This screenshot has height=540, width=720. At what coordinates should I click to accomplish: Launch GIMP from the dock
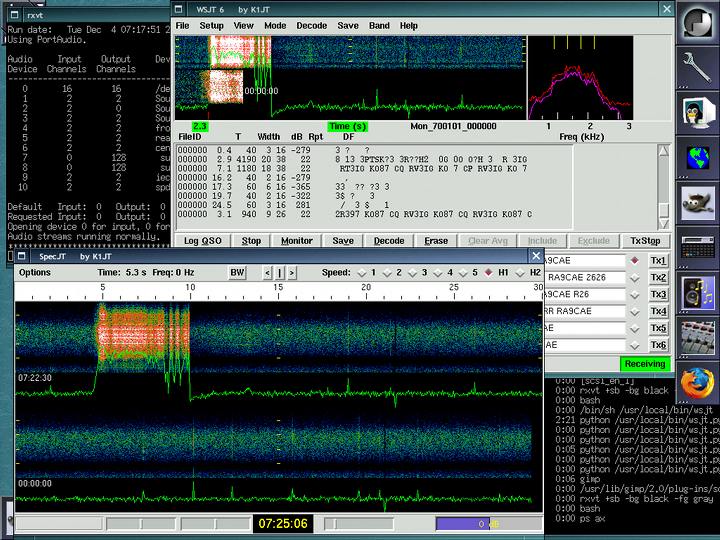pos(698,202)
